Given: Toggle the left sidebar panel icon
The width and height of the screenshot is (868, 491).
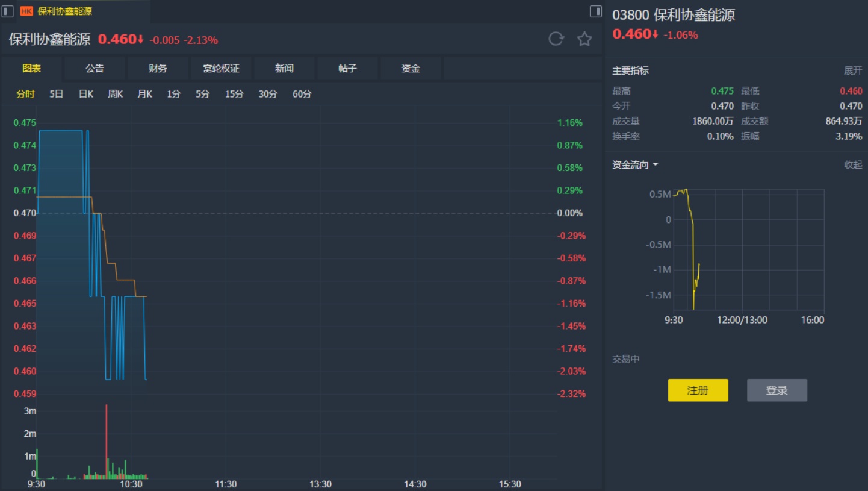Looking at the screenshot, I should point(8,11).
